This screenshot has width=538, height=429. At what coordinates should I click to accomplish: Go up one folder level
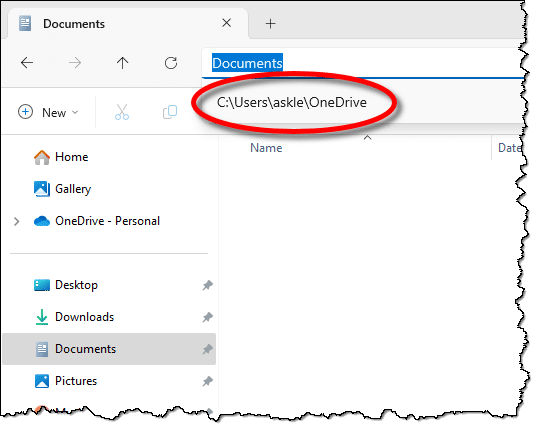coord(122,63)
